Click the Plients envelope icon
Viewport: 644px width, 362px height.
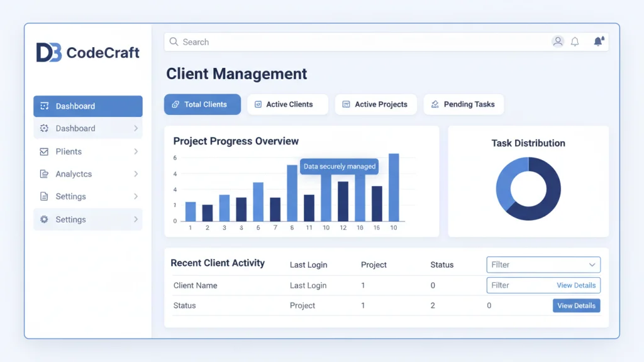pyautogui.click(x=44, y=151)
